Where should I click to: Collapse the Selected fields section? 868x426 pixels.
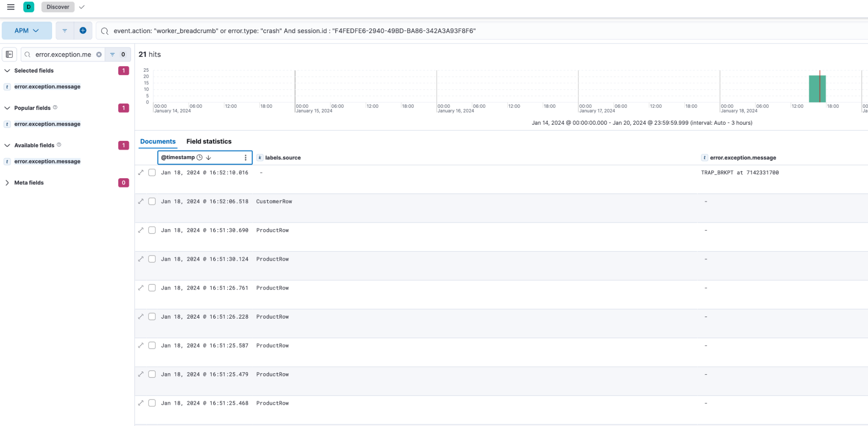tap(7, 70)
